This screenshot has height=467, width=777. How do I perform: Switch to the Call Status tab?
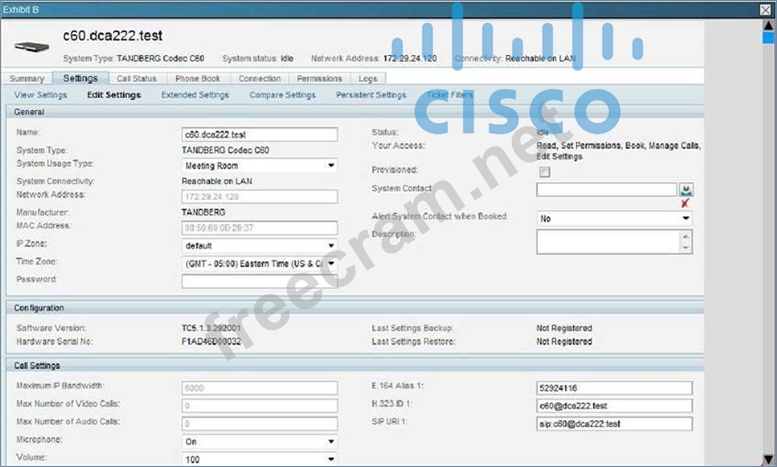(136, 78)
